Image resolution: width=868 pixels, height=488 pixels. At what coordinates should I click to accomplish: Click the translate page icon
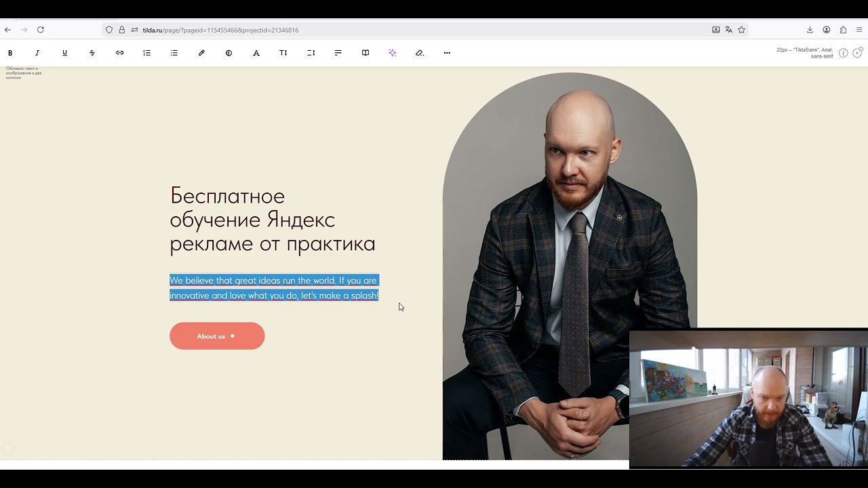click(729, 30)
